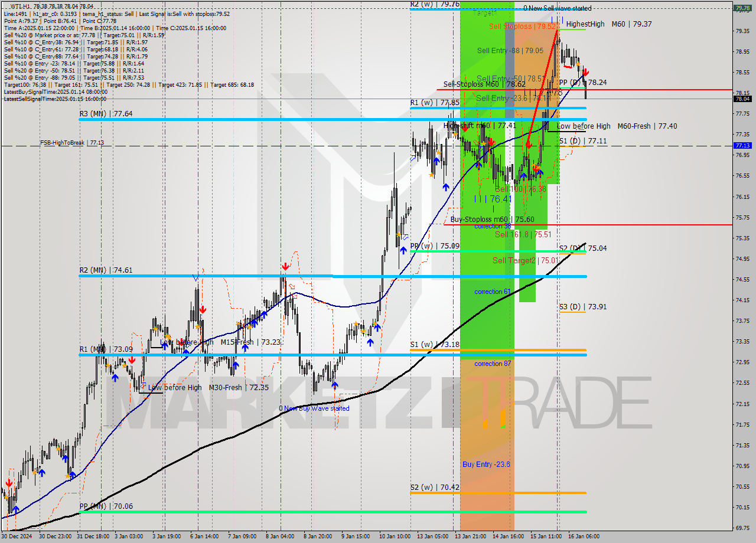Click the 'LatestBuySignalTime:2025.01.14 08:00:00' info line
Image resolution: width=756 pixels, height=543 pixels.
56,91
